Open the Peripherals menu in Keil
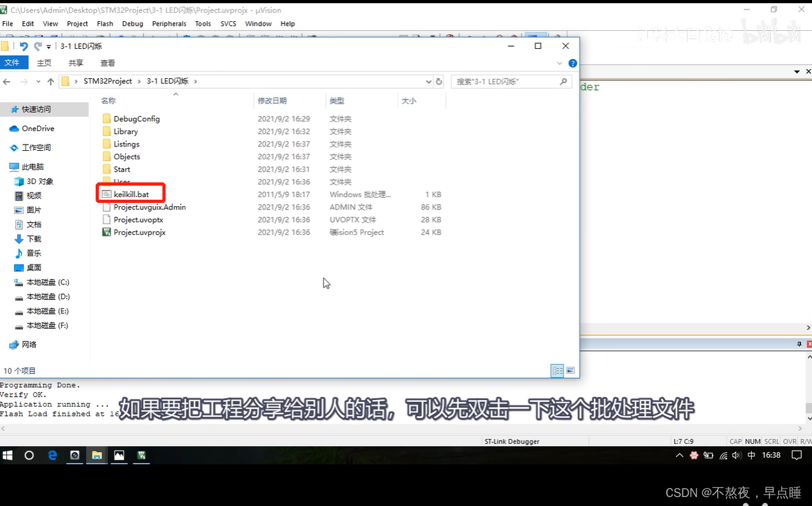 point(169,24)
